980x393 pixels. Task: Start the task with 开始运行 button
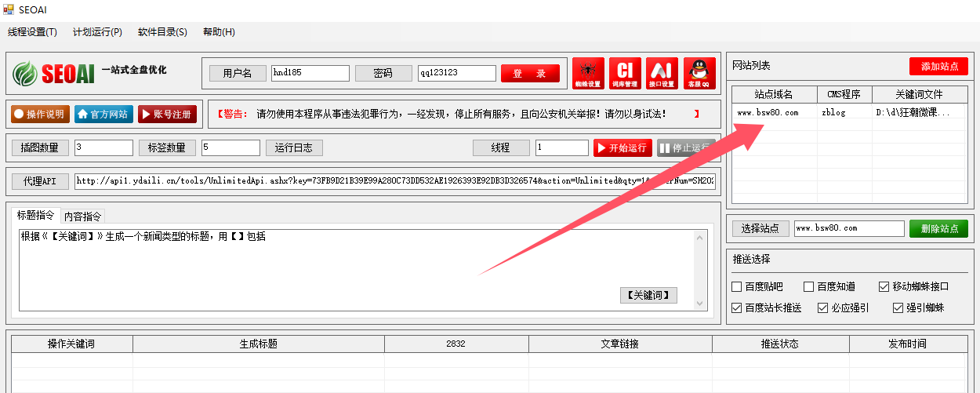click(622, 147)
